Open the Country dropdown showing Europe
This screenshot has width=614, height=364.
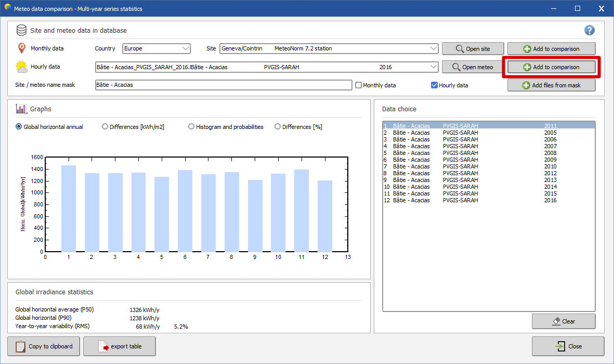[x=156, y=48]
